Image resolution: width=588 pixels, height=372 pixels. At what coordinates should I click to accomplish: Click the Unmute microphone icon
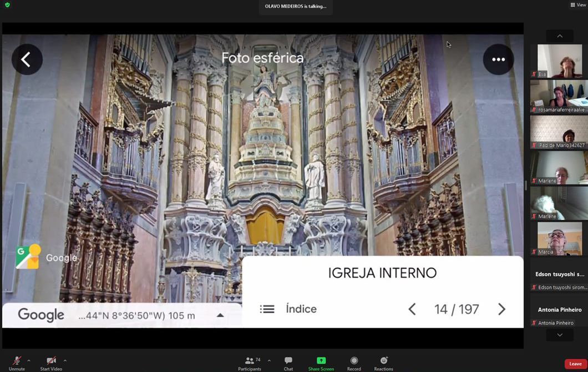(17, 361)
